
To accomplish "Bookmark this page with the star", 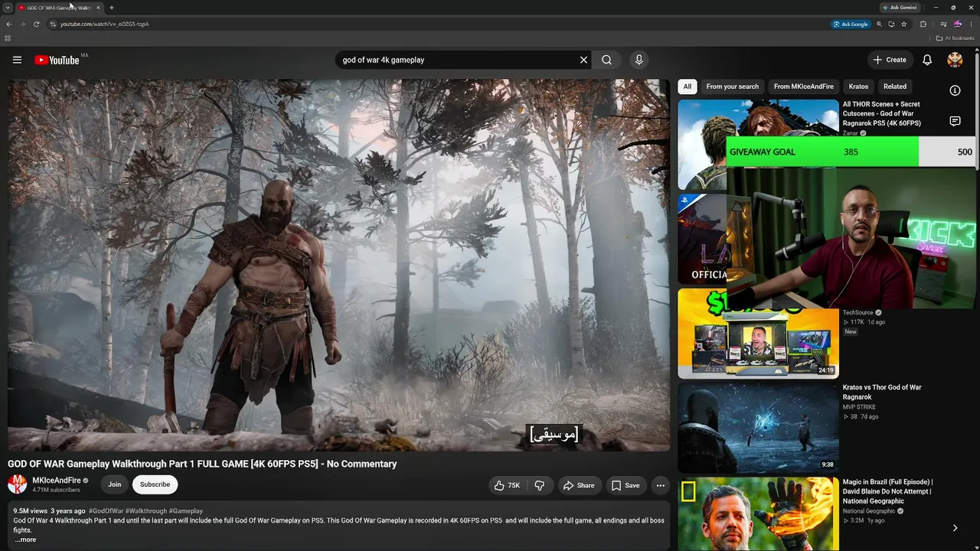I will 904,24.
